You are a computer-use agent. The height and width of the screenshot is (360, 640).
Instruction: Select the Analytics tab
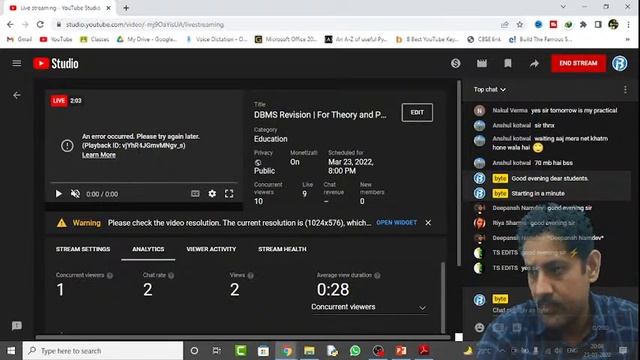point(148,249)
